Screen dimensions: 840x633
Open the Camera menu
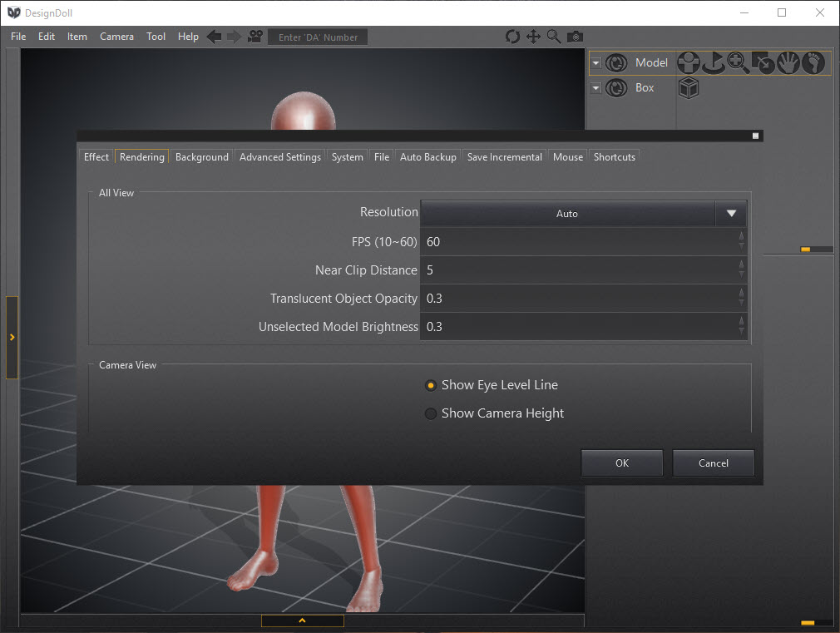[x=116, y=37]
